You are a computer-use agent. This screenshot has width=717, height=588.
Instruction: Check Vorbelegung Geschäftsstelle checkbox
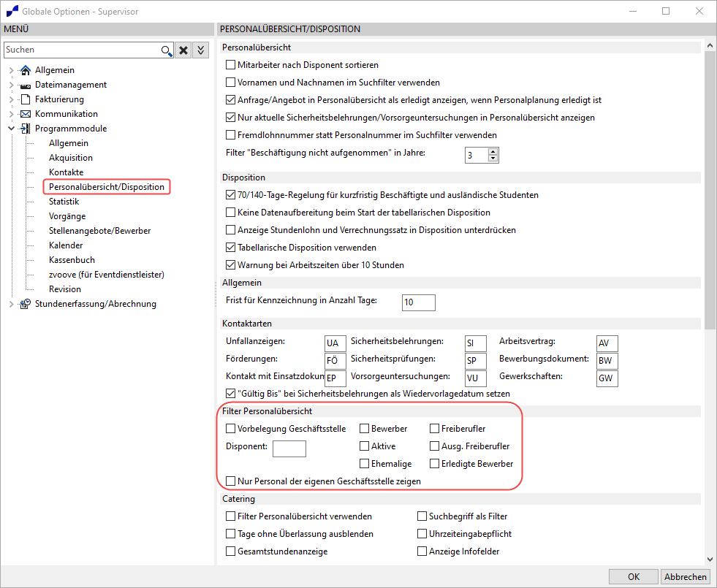click(x=230, y=429)
